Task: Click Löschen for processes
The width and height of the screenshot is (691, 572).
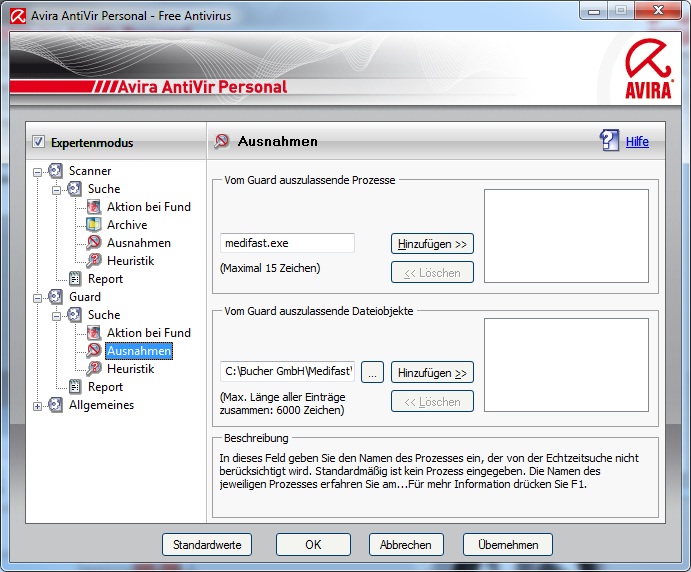Action: [432, 273]
